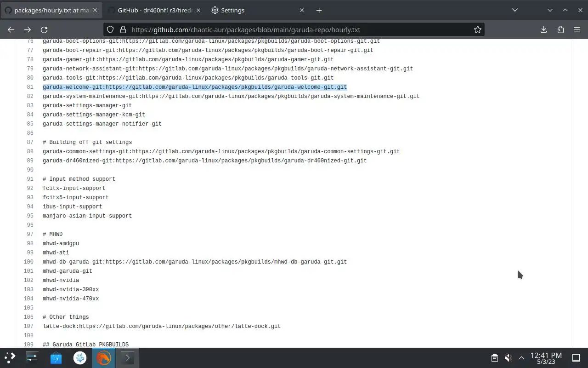Switch to packages/hourly.txt tab

(x=51, y=10)
